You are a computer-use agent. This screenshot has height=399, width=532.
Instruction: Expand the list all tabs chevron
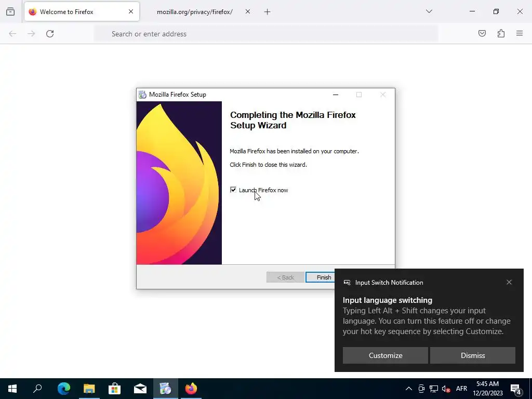click(429, 11)
